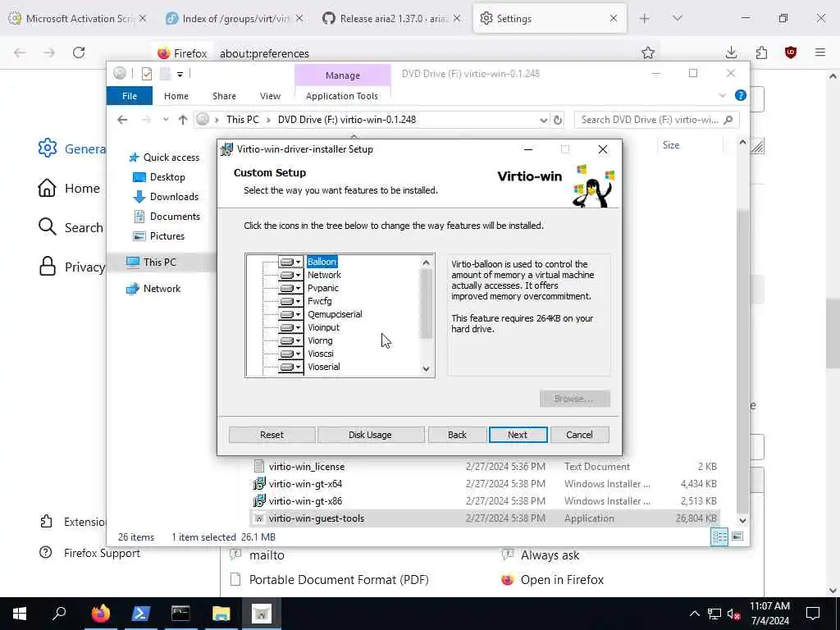The image size is (840, 630).
Task: Open the Application Tools ribbon tab
Action: click(x=342, y=96)
